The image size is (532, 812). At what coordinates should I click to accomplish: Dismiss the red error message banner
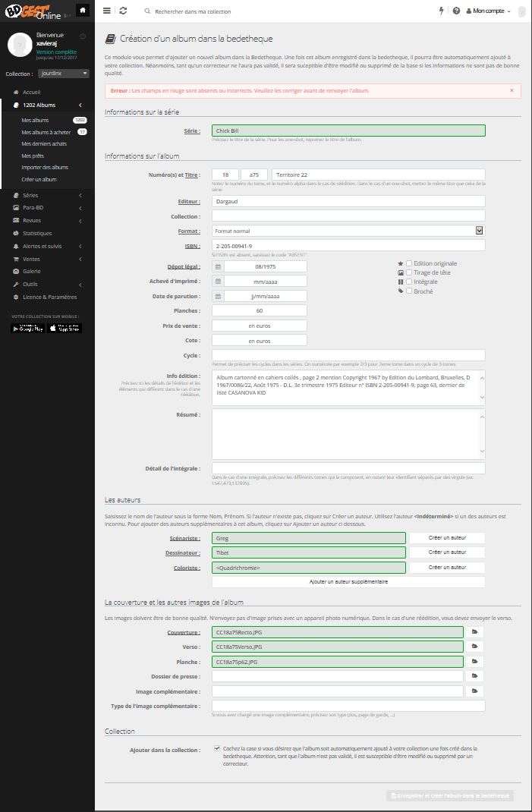(x=512, y=90)
